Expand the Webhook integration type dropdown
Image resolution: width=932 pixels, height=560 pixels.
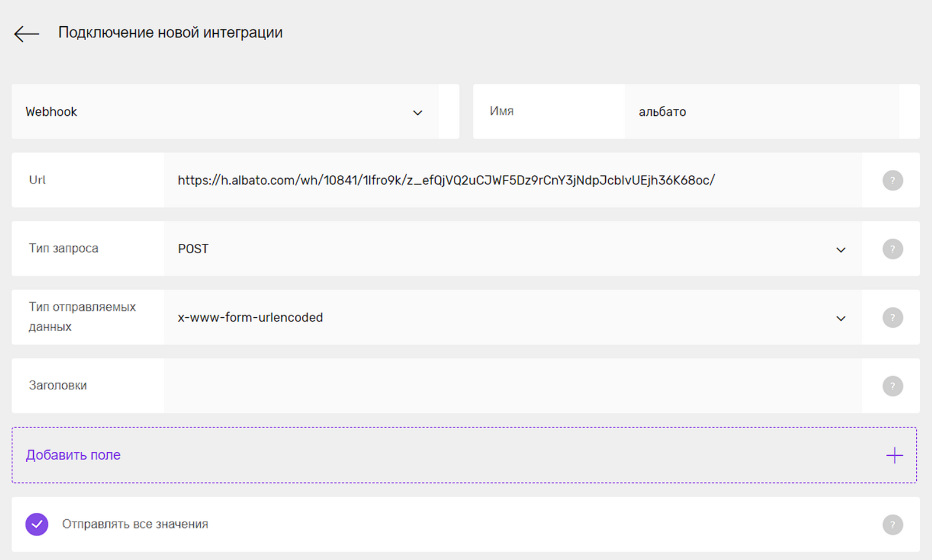417,112
